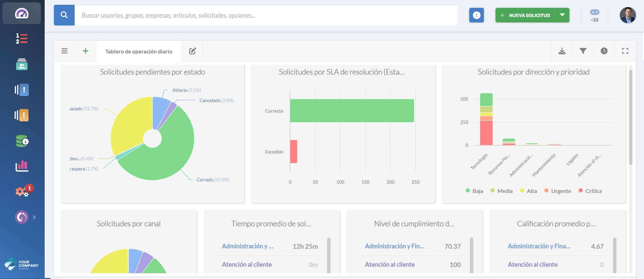Open the purple circular sidebar icon
The width and height of the screenshot is (644, 279).
click(22, 217)
